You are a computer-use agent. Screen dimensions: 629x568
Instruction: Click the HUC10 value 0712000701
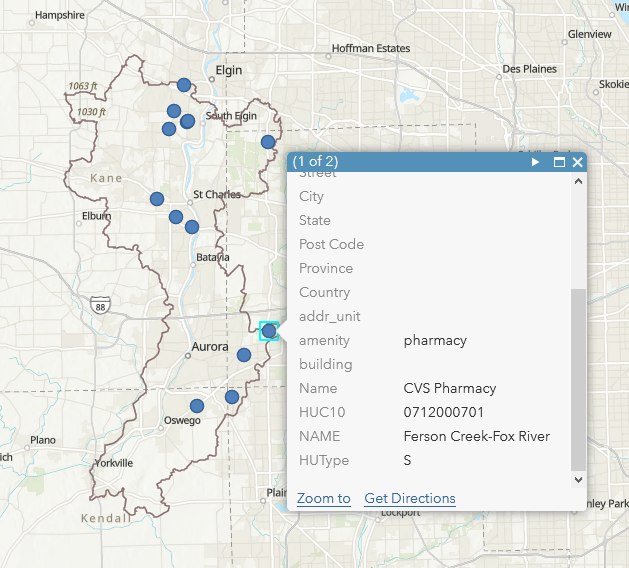point(444,412)
